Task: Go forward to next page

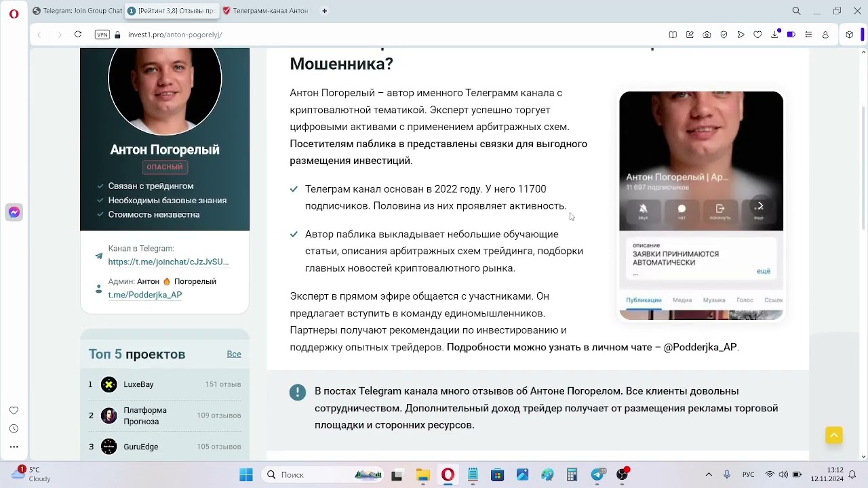Action: pos(59,35)
